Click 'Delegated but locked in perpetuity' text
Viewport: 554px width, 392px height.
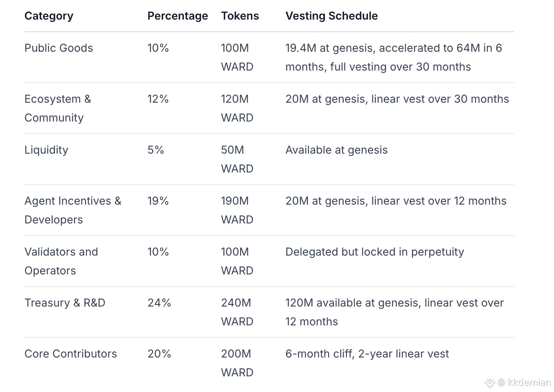coord(374,252)
